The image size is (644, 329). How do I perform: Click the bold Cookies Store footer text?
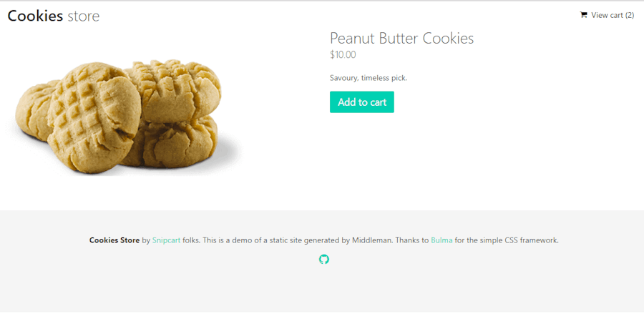[114, 240]
